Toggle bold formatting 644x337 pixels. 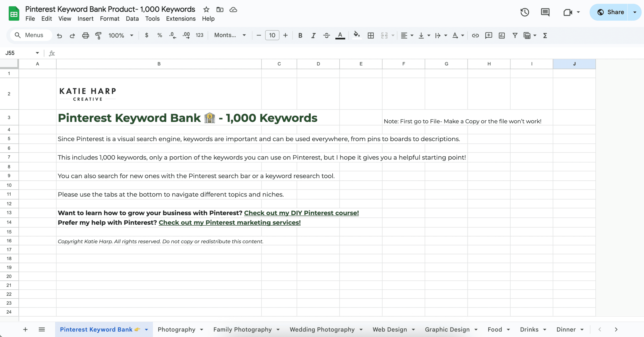click(x=300, y=36)
